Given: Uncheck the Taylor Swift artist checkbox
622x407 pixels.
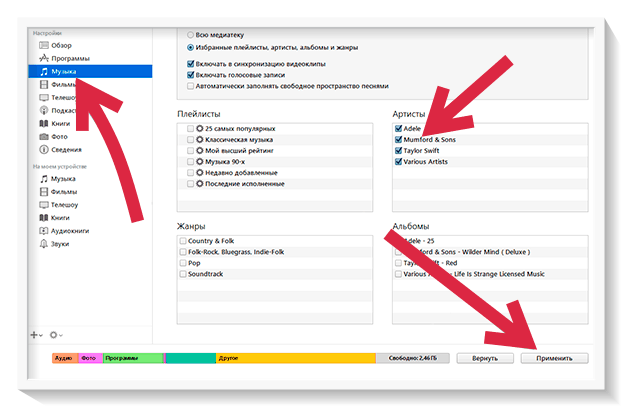Looking at the screenshot, I should click(x=399, y=150).
